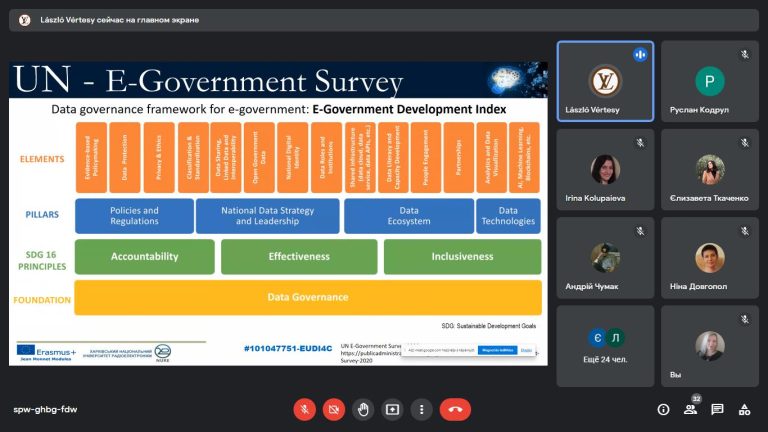The height and width of the screenshot is (432, 768).
Task: Open the 'Ещё 24 чел.' participants tile
Action: pos(605,346)
